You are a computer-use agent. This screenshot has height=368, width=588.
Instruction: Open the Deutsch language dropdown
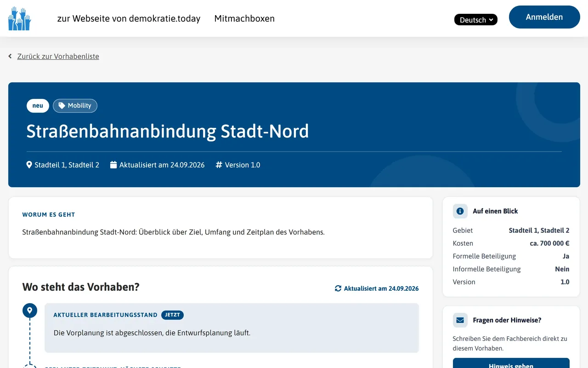point(476,20)
